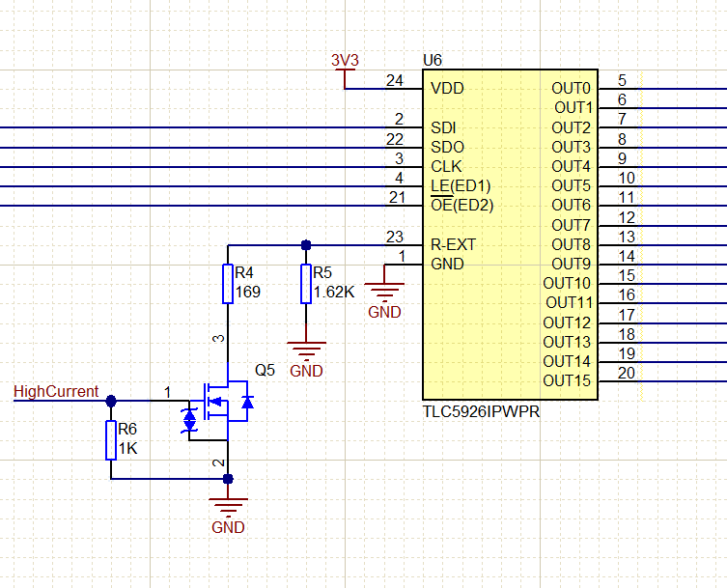Click the OE(ED2) pin name on U6
This screenshot has width=727, height=588.
click(462, 205)
